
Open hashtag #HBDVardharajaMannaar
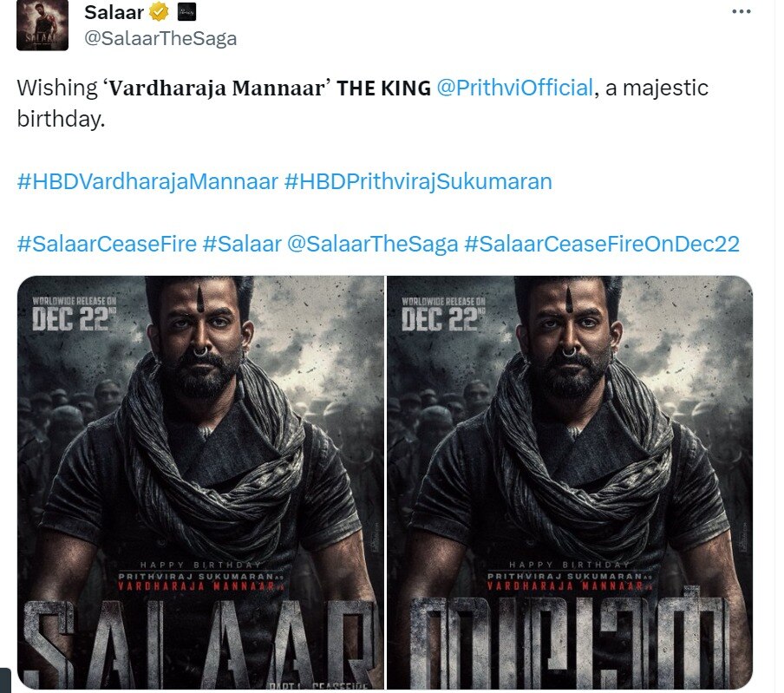pos(147,181)
